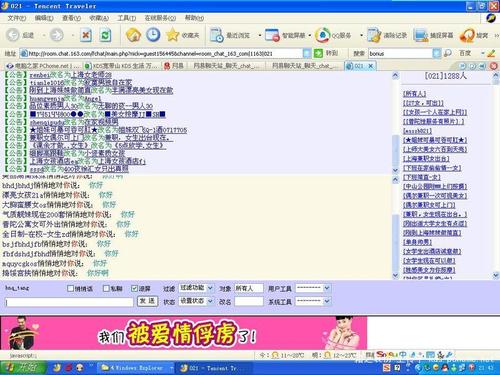Click the pink love-captive banner ad
This screenshot has height=375, width=500.
[x=184, y=333]
